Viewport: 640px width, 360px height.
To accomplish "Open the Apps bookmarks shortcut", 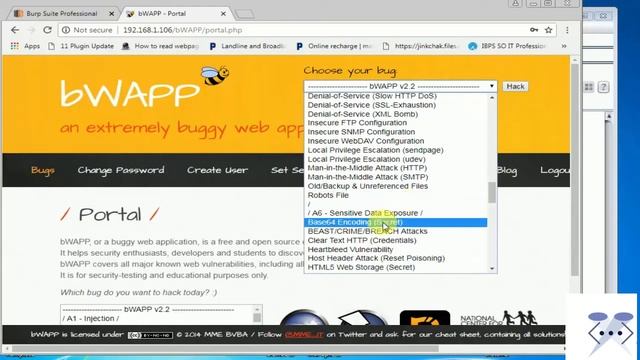I will click(25, 46).
